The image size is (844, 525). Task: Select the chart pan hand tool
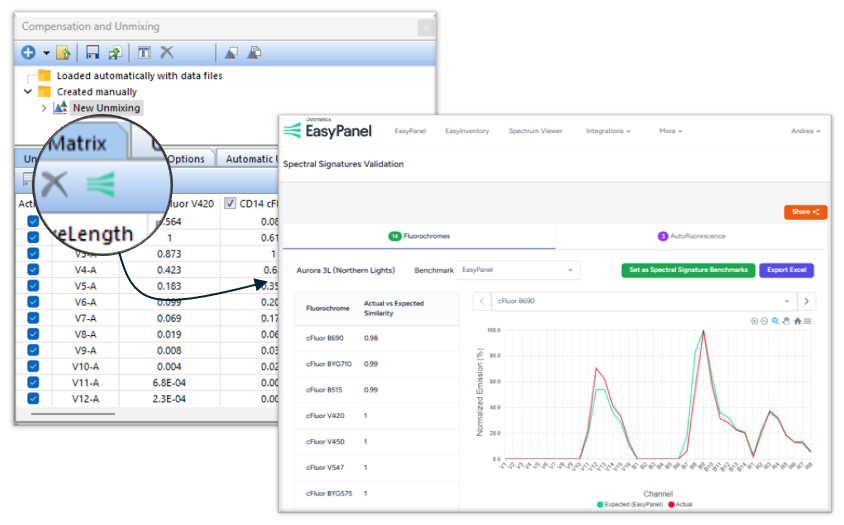click(786, 320)
